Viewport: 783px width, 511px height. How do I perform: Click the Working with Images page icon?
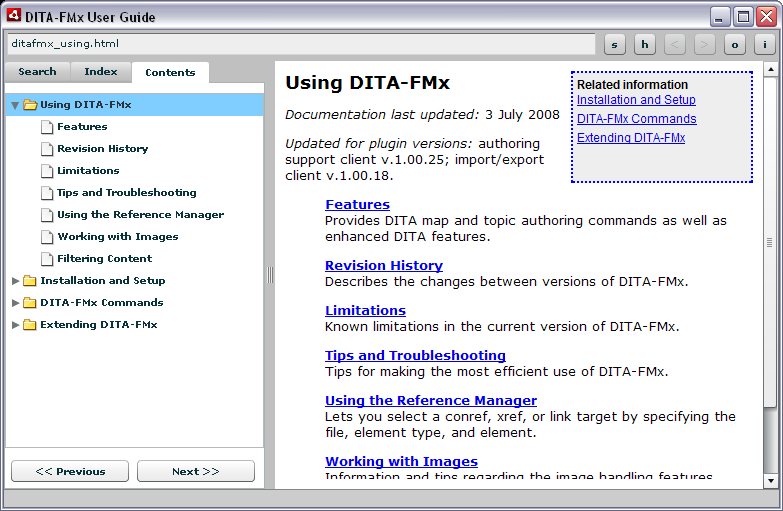coord(47,237)
